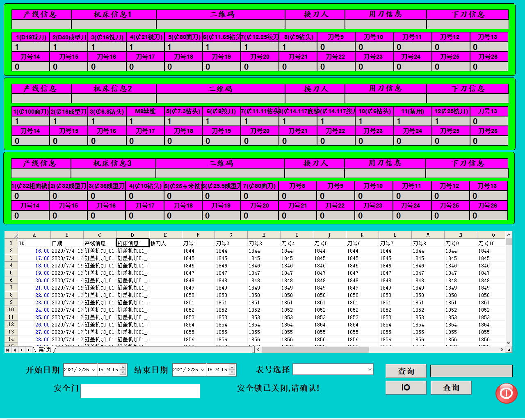525x420 pixels.
Task: Select column D header in spreadsheet
Action: pyautogui.click(x=132, y=235)
